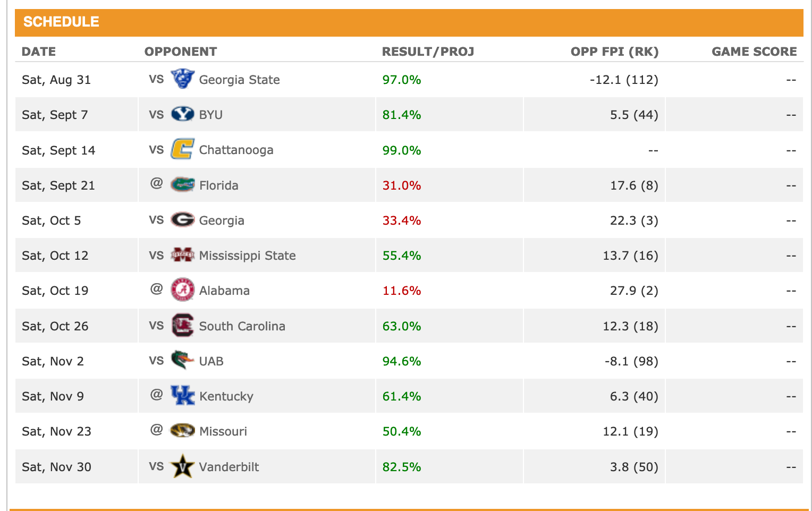Open the South Carolina Gamecocks logo
This screenshot has height=511, width=812.
point(182,326)
